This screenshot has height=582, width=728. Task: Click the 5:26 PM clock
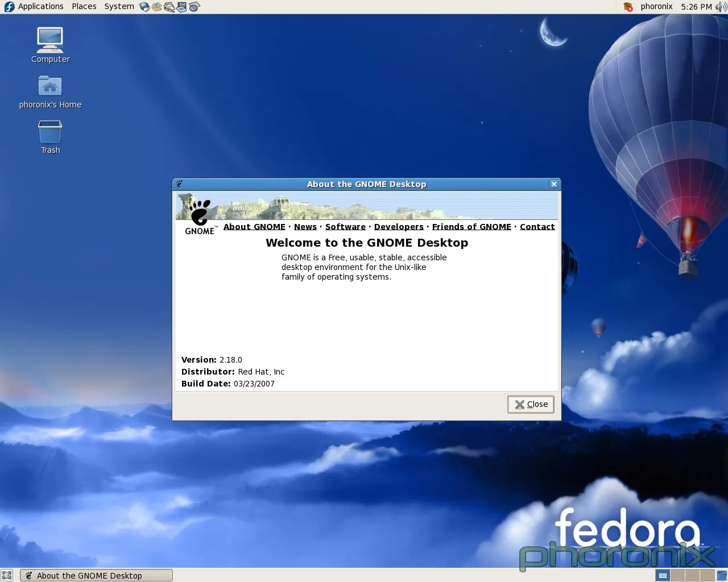coord(696,7)
